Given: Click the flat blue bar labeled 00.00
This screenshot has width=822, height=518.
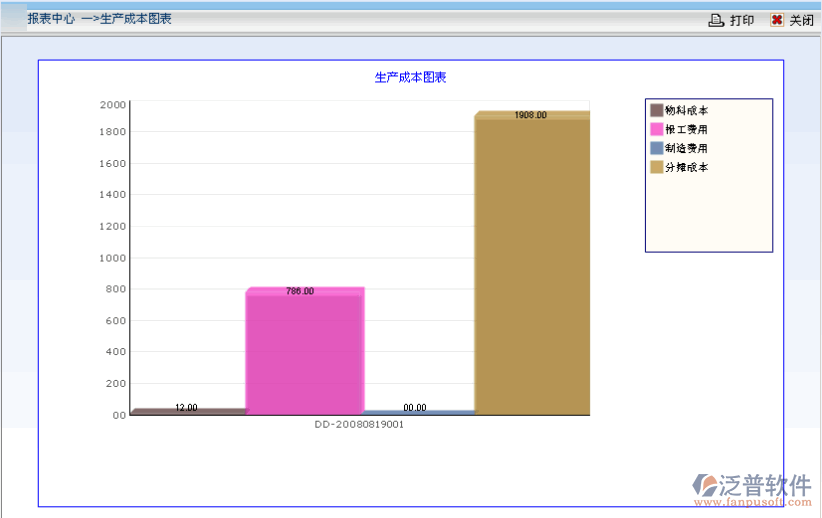Looking at the screenshot, I should [418, 412].
